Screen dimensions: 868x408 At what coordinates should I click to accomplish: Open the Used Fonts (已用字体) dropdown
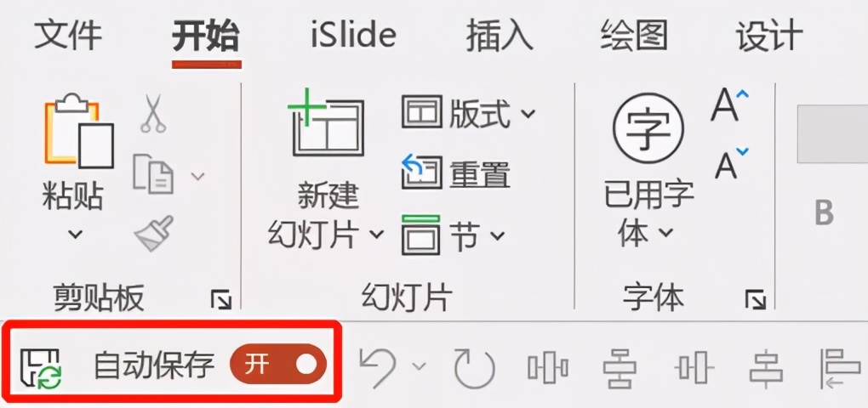[x=648, y=212]
